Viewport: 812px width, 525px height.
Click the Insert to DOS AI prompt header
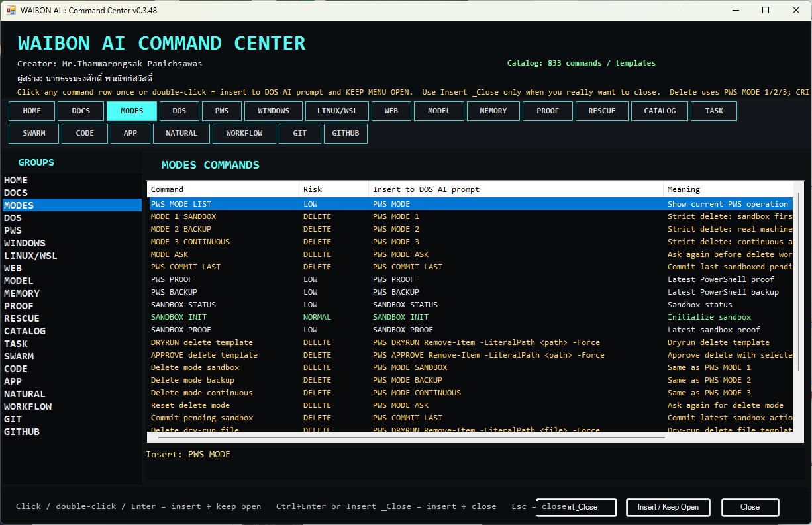click(516, 189)
